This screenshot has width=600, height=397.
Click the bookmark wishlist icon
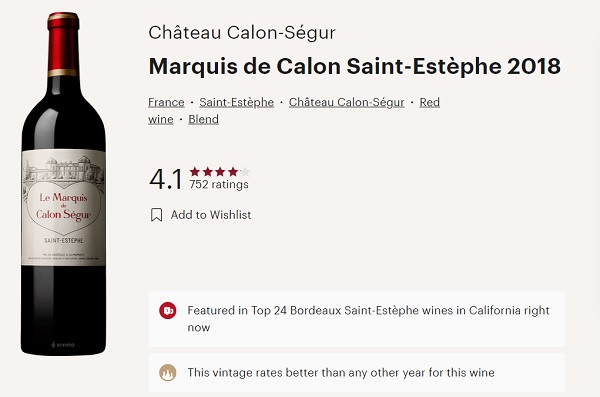(x=156, y=215)
